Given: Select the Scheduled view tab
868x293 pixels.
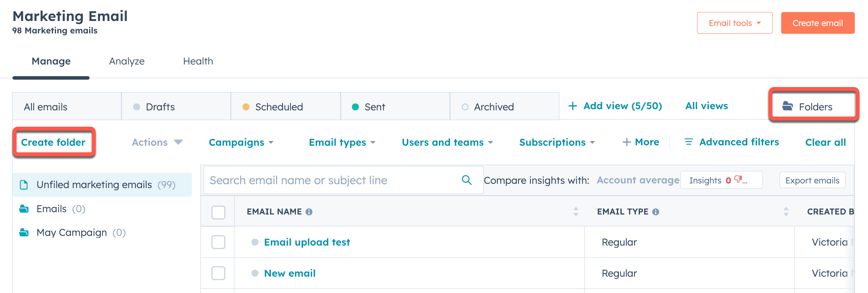Looking at the screenshot, I should click(x=286, y=106).
